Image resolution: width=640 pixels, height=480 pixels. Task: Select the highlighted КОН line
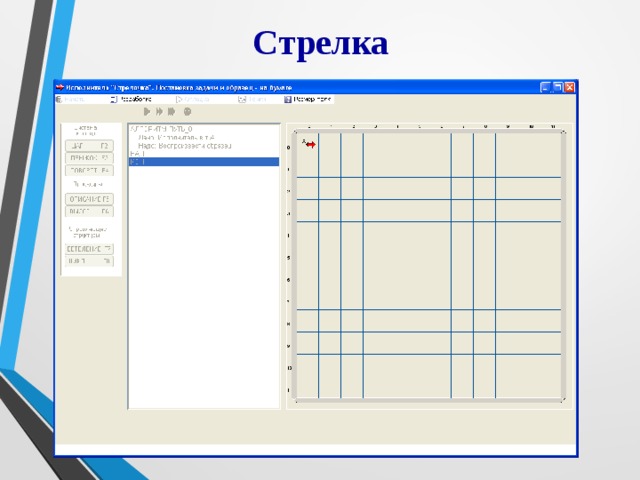pos(204,162)
